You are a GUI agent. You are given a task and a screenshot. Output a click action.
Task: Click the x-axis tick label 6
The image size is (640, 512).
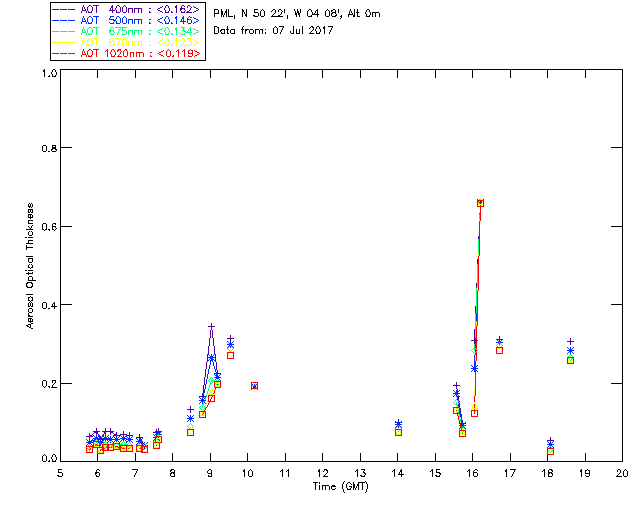(x=98, y=473)
